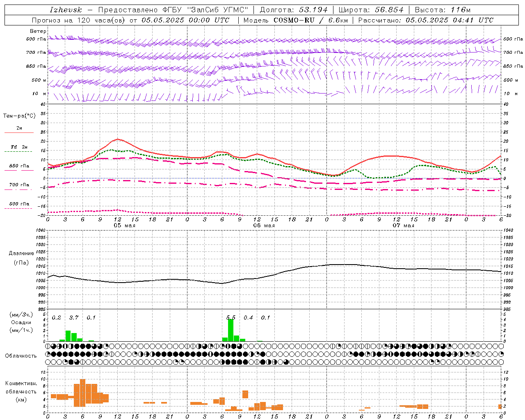
Task: Select the Давление pressure panel title
Action: [21, 253]
